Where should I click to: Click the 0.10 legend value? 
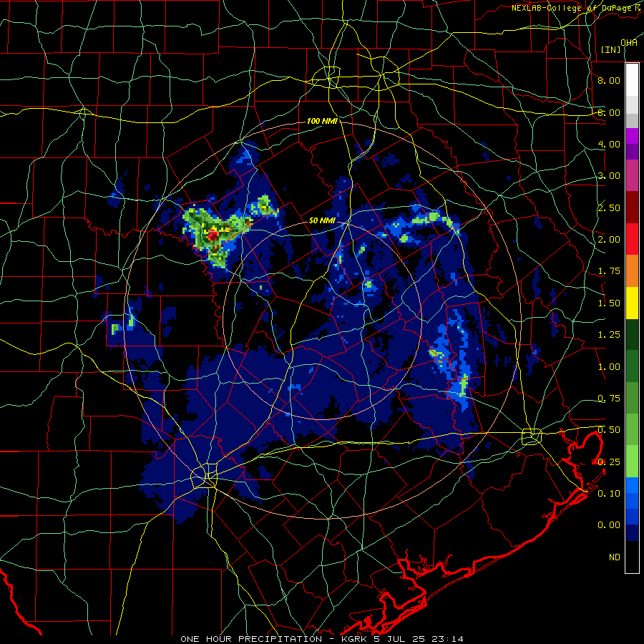pos(609,494)
